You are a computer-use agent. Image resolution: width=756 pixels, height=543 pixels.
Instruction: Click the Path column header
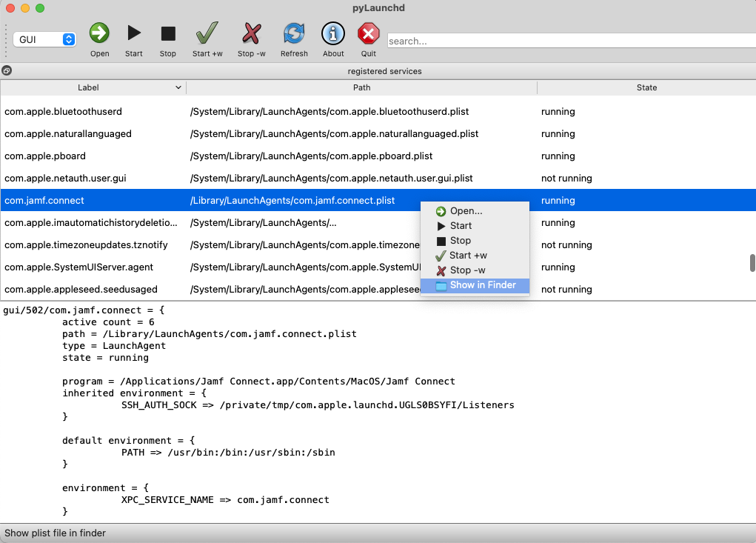361,87
